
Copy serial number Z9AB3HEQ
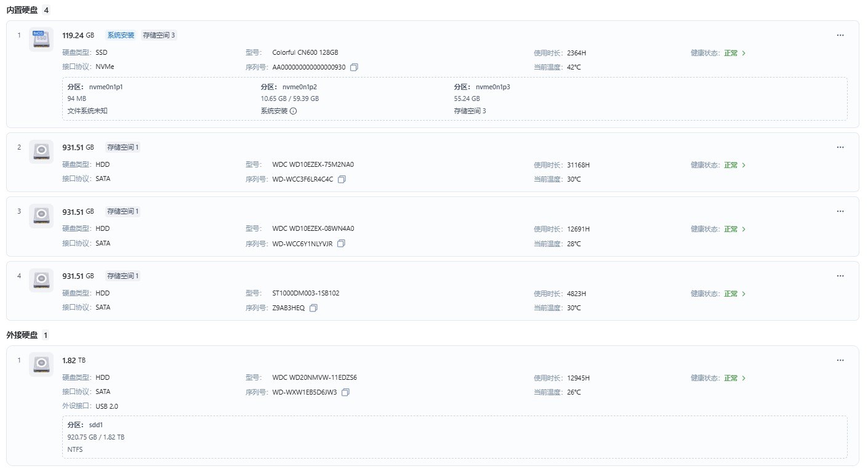pyautogui.click(x=313, y=308)
